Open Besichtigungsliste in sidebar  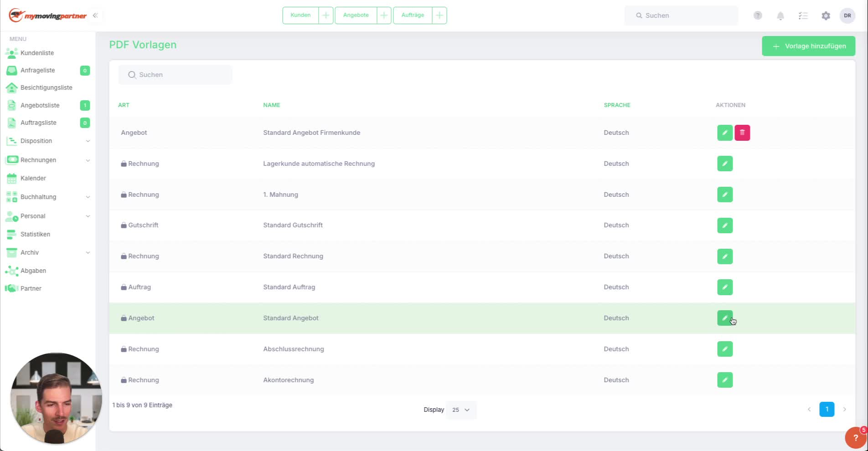point(46,87)
